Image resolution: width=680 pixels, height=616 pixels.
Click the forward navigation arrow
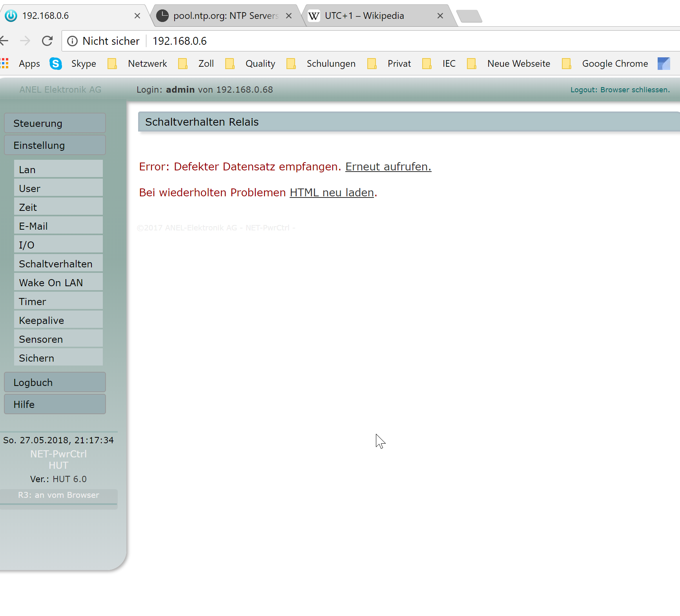pos(25,41)
